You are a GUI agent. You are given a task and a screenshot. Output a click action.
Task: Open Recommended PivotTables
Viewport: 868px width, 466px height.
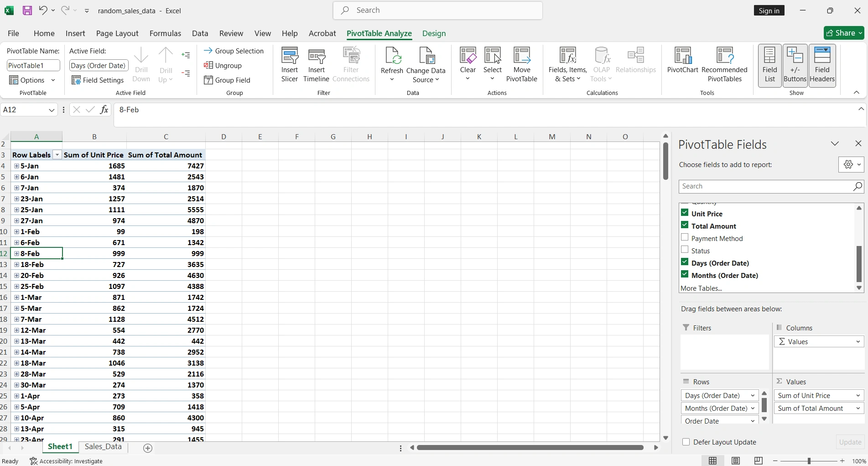(725, 64)
